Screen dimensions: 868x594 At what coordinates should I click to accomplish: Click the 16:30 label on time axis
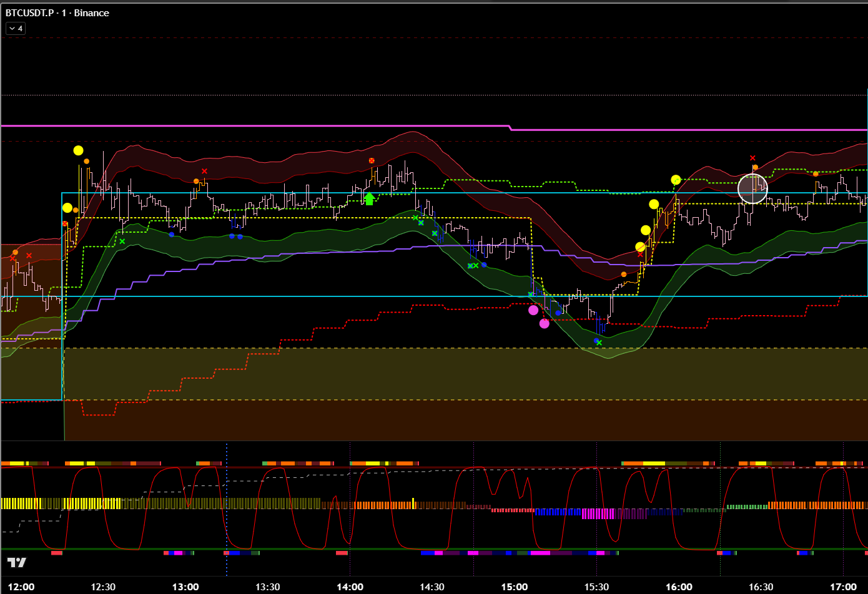point(761,587)
